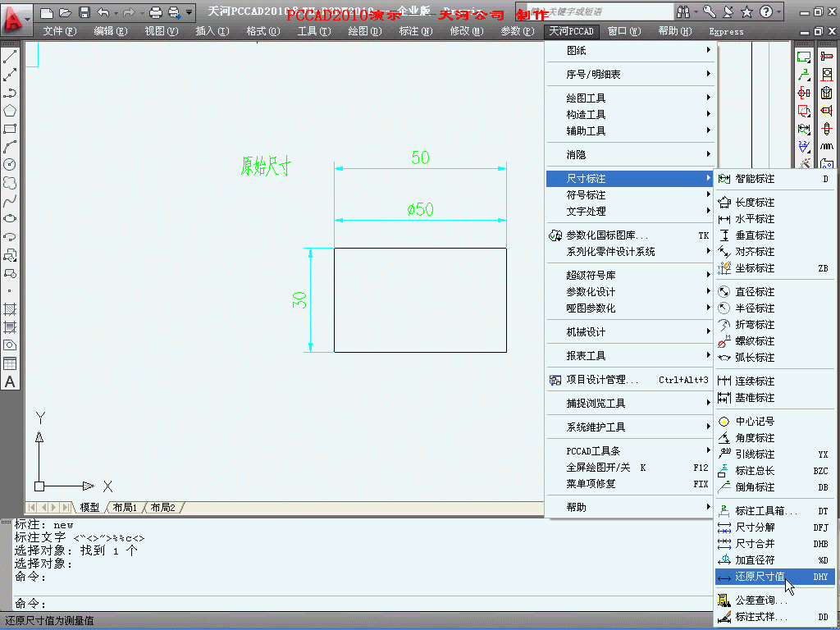Choose 水平标注 horizontal dimension
Screen dimensions: 840x630
[x=774, y=219]
